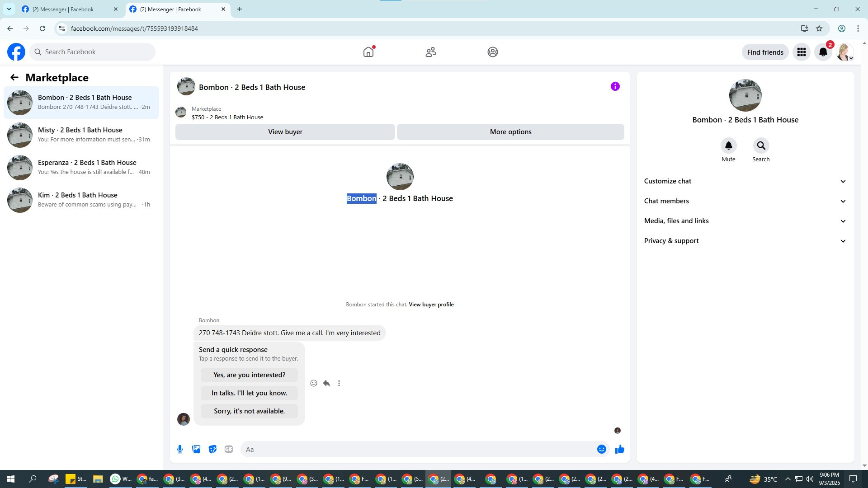Screen dimensions: 868x488
Task: Focus the message text box
Action: [418, 449]
